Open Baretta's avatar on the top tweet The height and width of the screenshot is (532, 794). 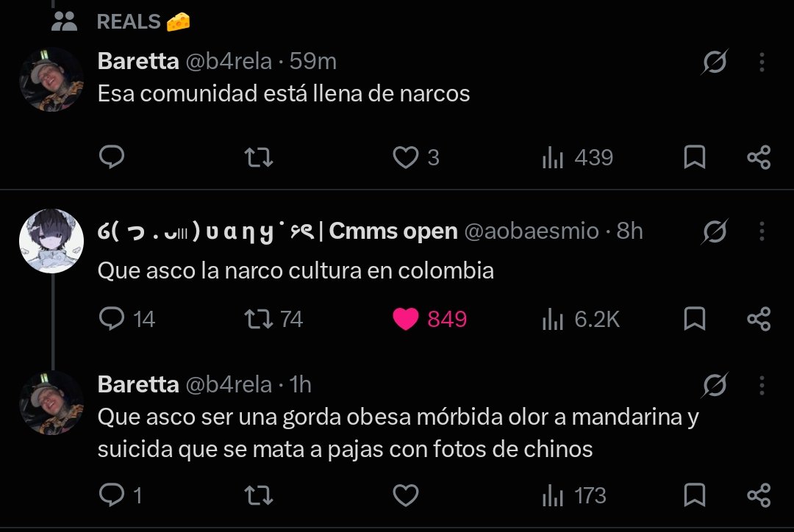pos(51,79)
